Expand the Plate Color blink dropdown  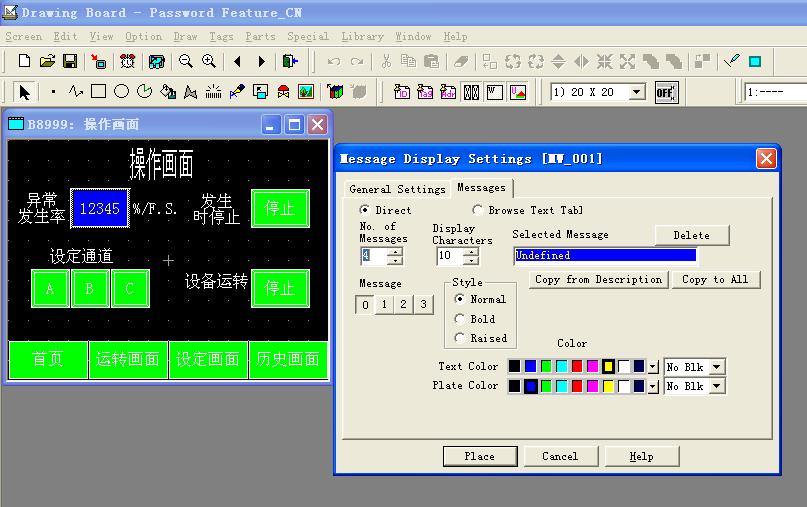(716, 386)
